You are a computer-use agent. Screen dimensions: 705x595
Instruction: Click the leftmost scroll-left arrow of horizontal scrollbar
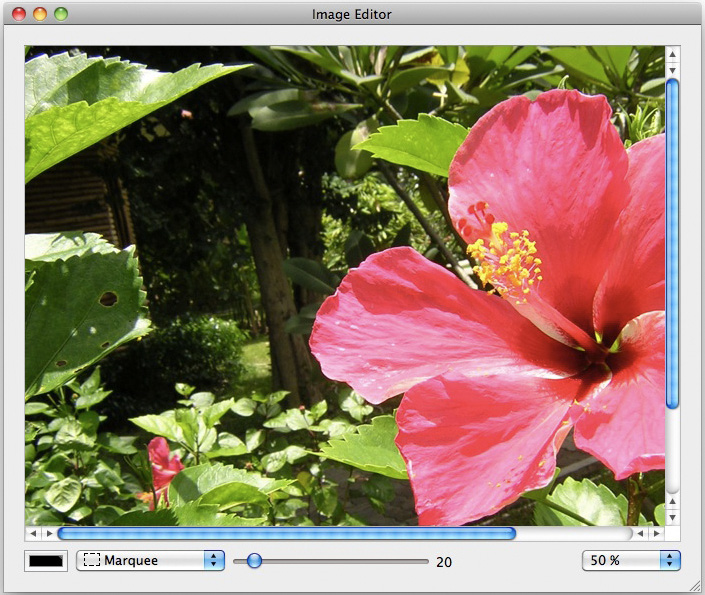click(33, 533)
